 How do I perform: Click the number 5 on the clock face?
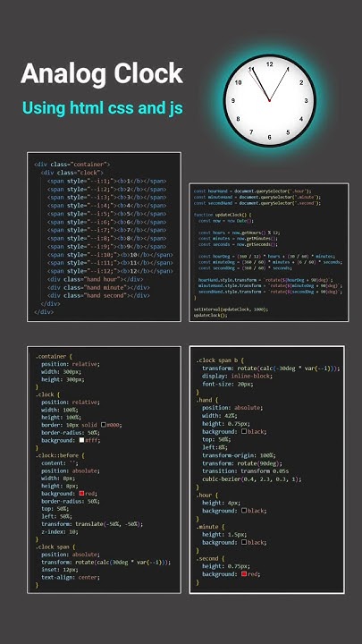[x=288, y=132]
